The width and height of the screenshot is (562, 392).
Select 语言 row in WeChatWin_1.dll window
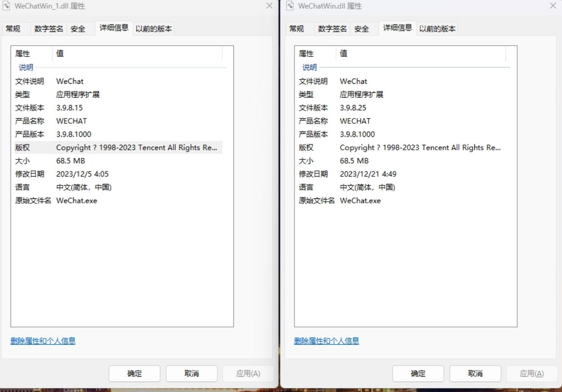(x=118, y=187)
